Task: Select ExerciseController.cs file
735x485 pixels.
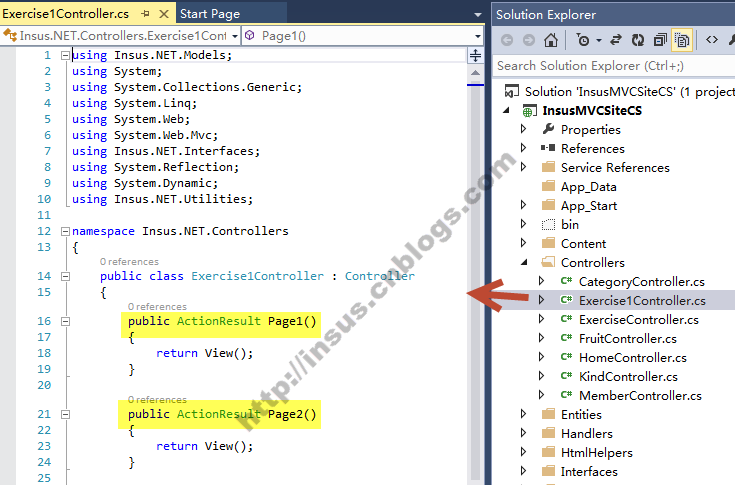Action: pos(639,320)
